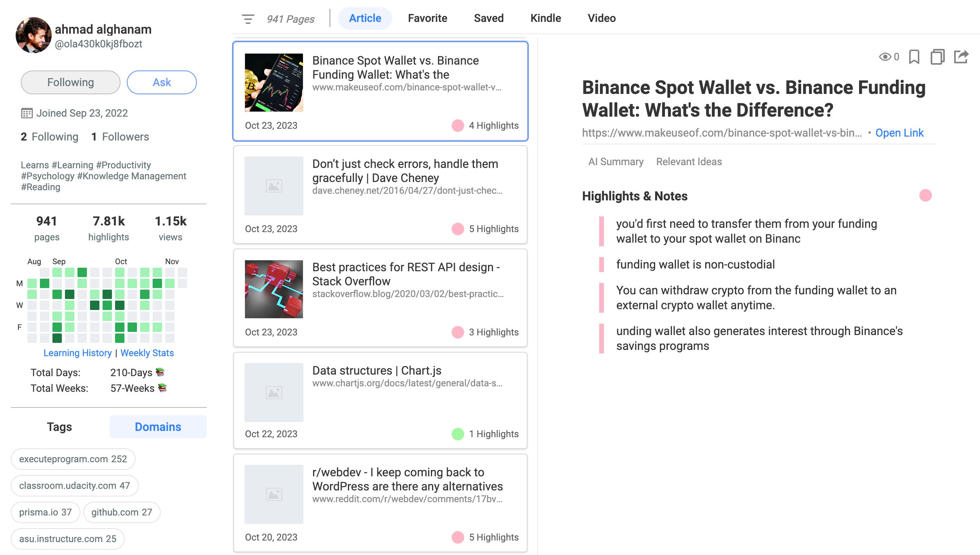
Task: Click the eye views icon
Action: 885,57
